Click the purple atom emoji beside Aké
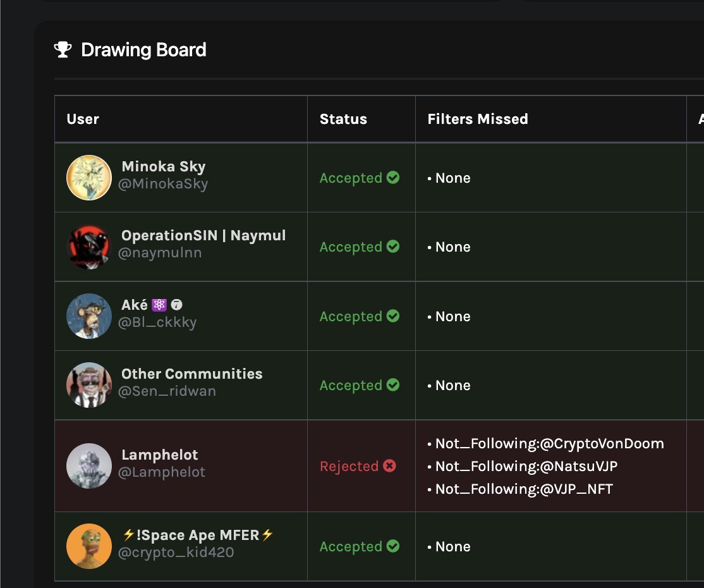 [x=159, y=305]
